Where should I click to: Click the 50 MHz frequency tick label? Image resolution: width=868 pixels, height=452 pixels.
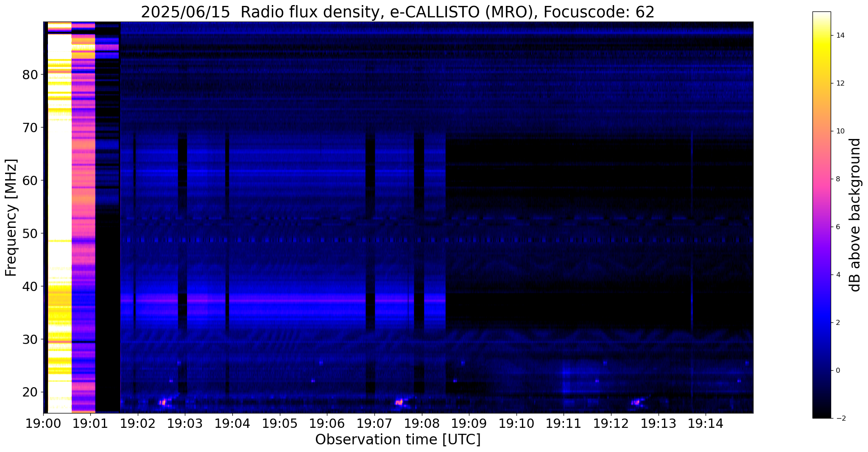click(30, 233)
